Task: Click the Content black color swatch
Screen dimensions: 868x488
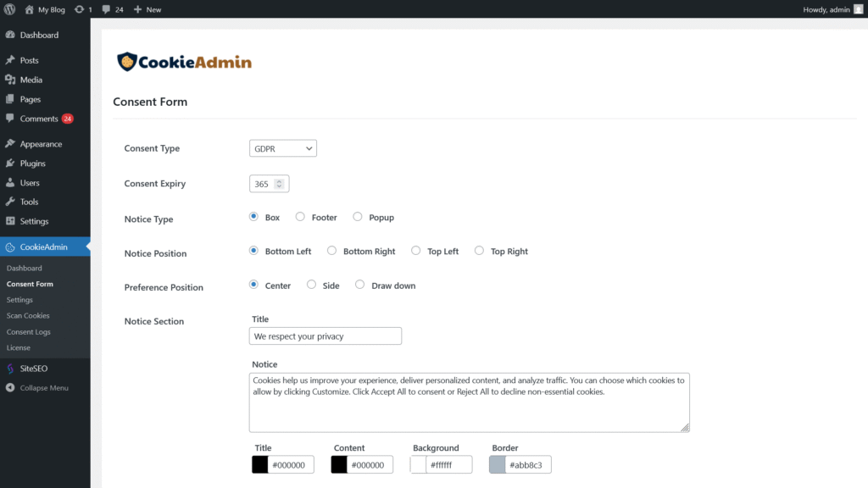Action: tap(339, 465)
